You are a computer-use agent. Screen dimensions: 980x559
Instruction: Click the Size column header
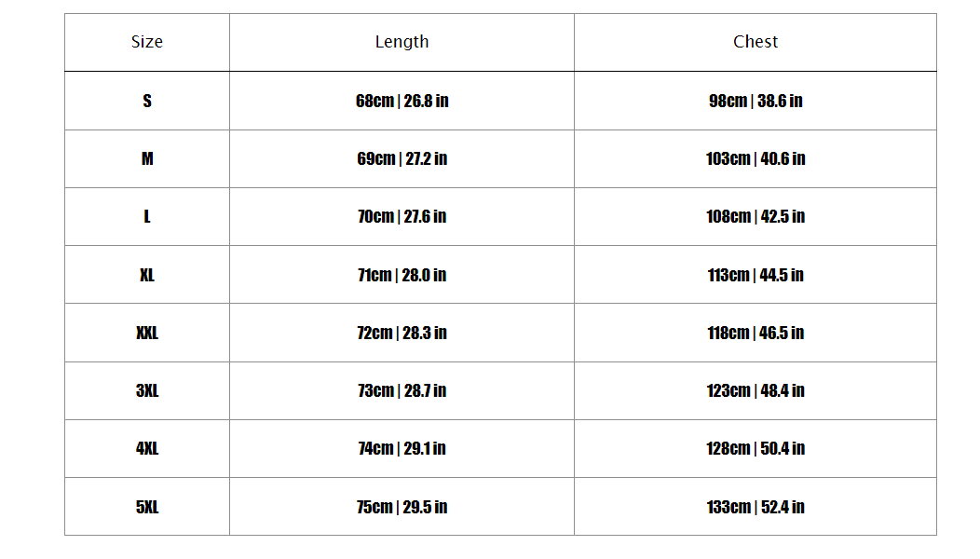pos(147,42)
